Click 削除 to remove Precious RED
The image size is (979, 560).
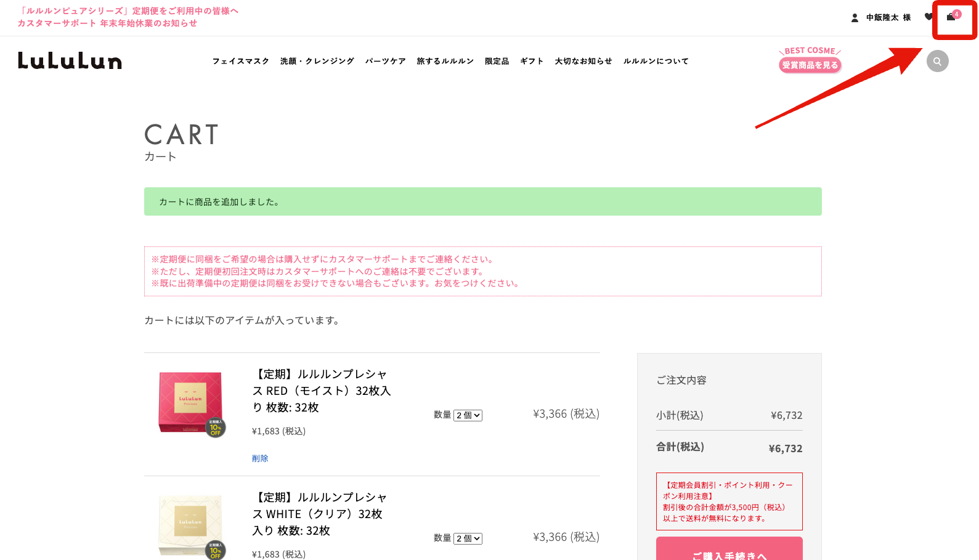point(260,458)
